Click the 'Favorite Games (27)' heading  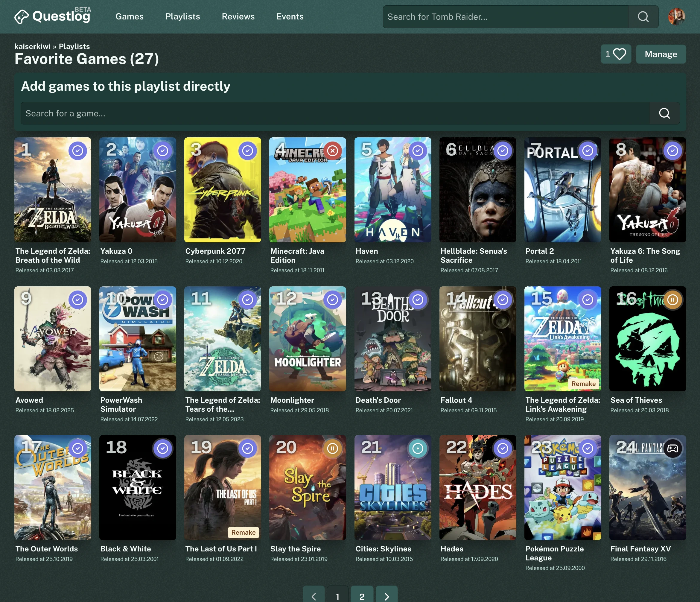coord(86,59)
